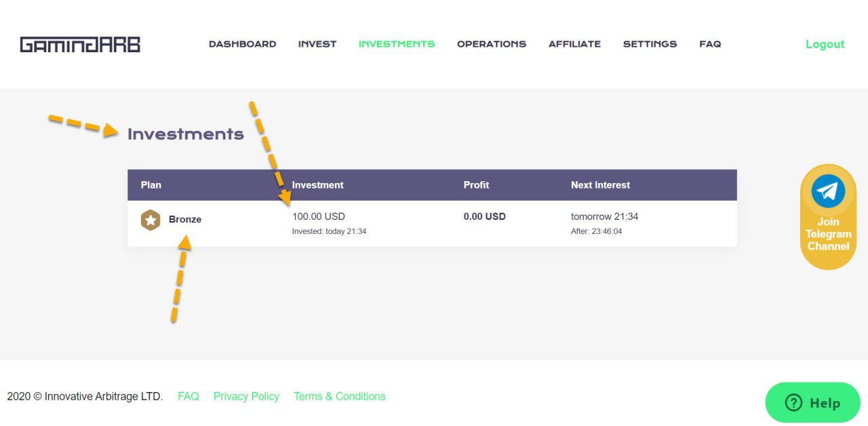This screenshot has height=426, width=868.
Task: Click the Join Telegram Channel button
Action: click(x=828, y=217)
